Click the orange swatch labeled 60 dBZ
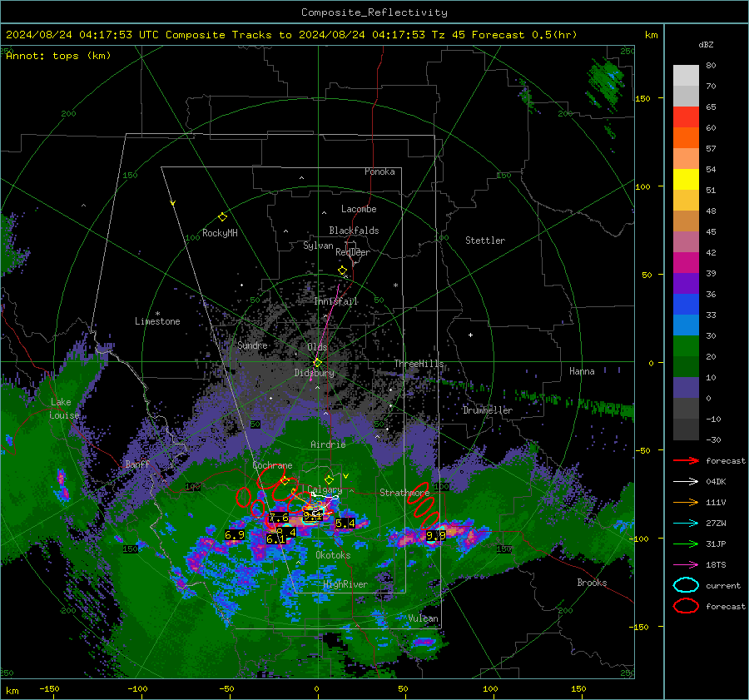749x700 pixels. 686,137
